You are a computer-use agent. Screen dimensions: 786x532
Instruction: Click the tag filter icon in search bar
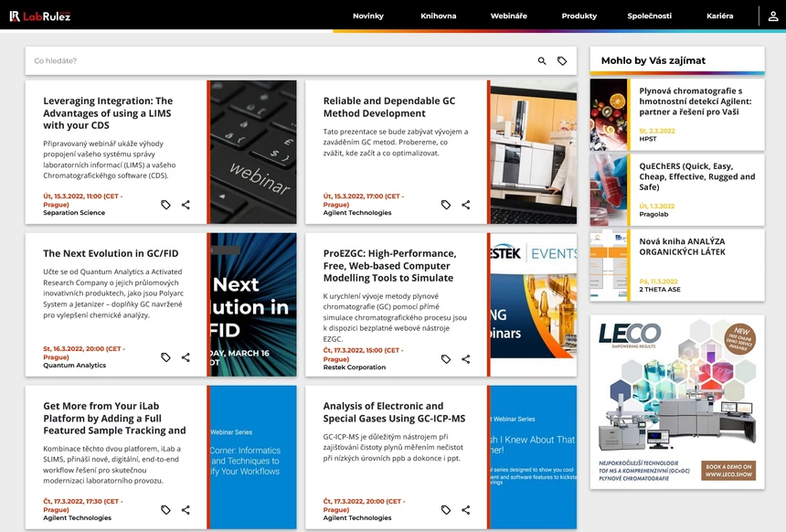coord(562,61)
